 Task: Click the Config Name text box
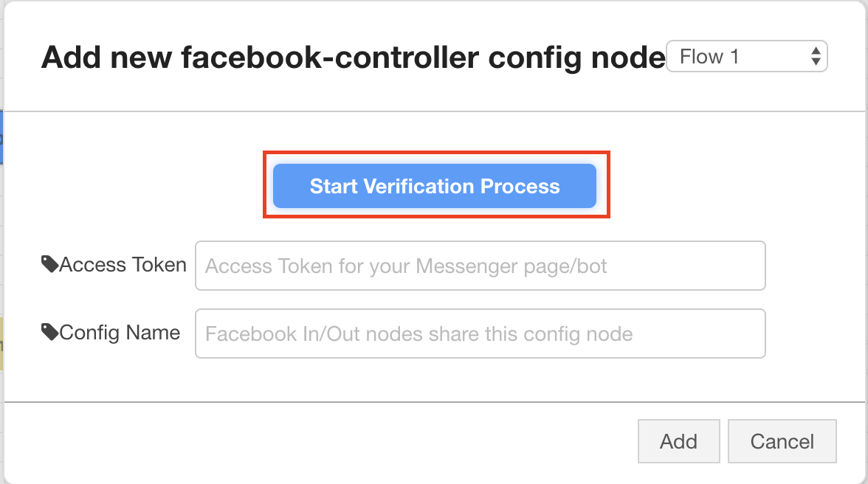(480, 333)
